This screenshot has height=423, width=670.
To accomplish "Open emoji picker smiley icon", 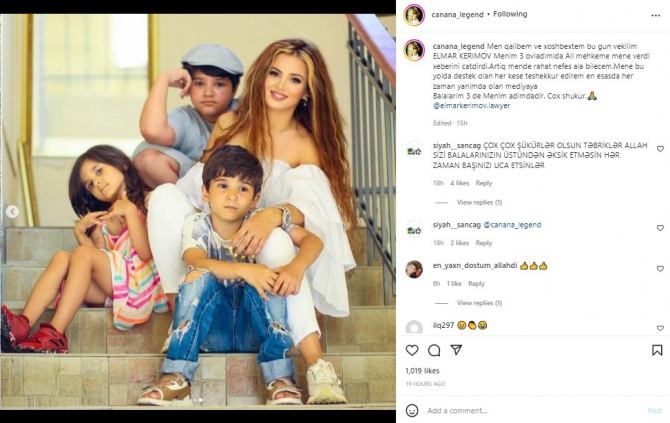I will (x=412, y=411).
